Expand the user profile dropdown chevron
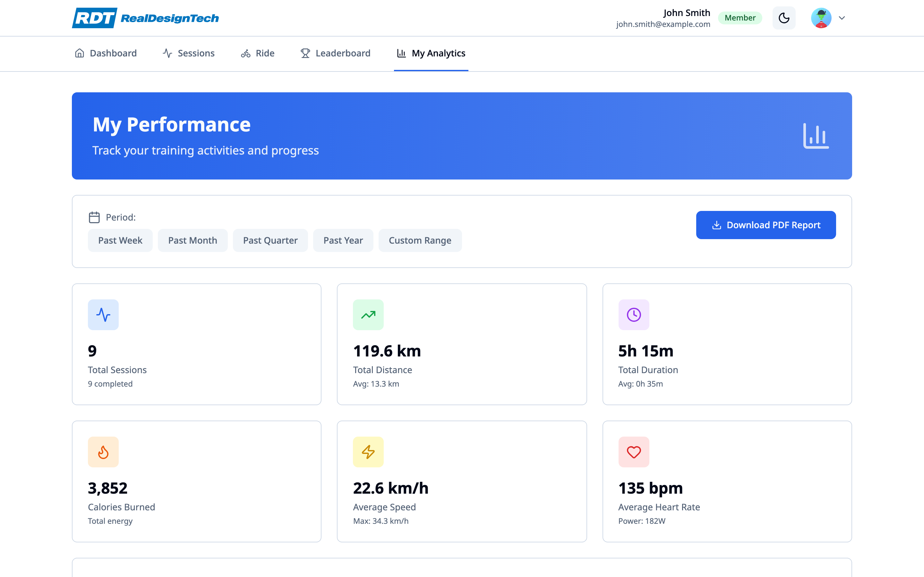Viewport: 924px width, 577px height. click(842, 18)
